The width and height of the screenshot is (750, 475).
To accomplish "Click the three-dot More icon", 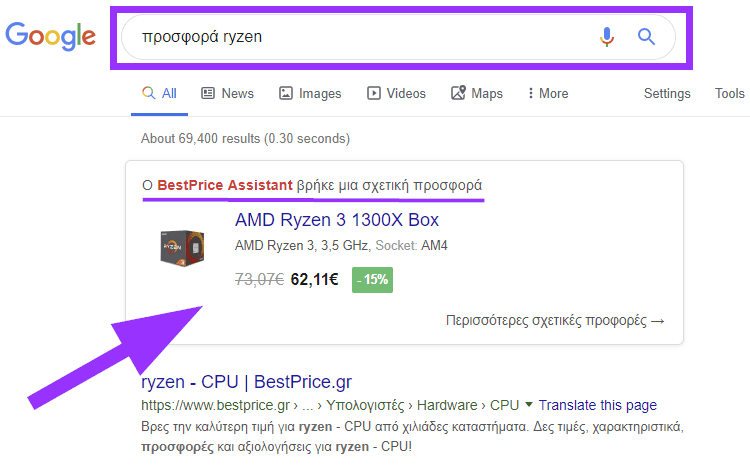I will pos(530,93).
